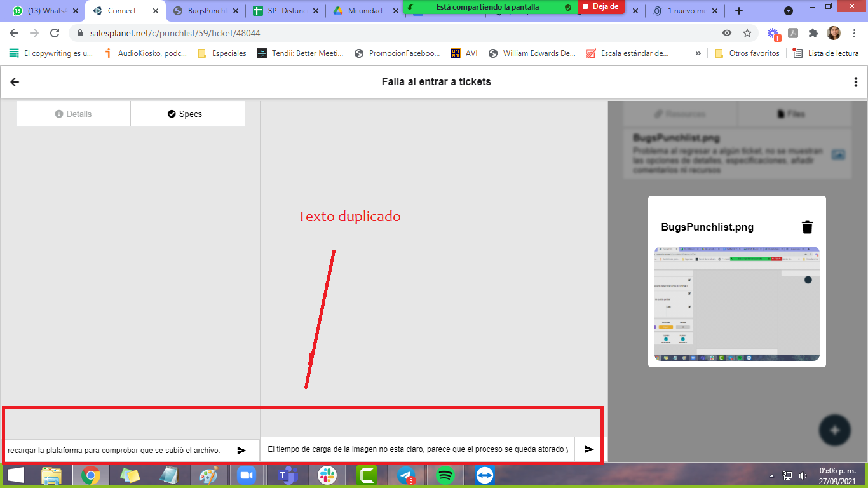Open the Extensions puzzle-piece menu
Viewport: 868px width, 488px height.
click(x=813, y=33)
